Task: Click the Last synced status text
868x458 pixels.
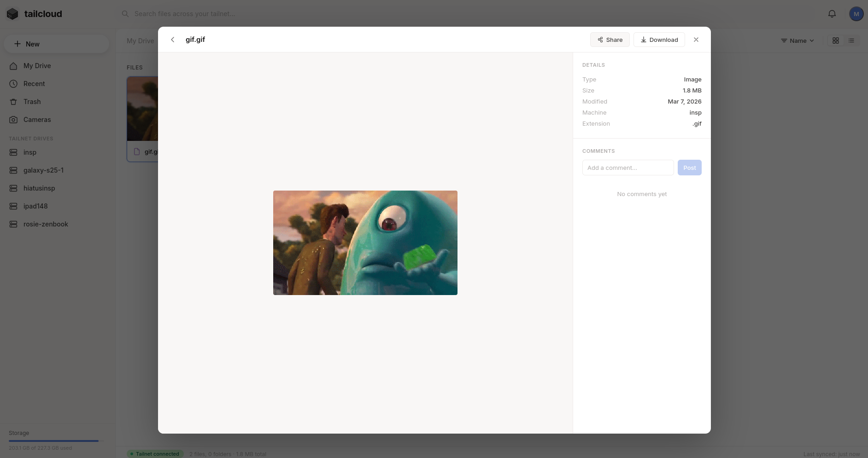Action: pyautogui.click(x=832, y=454)
